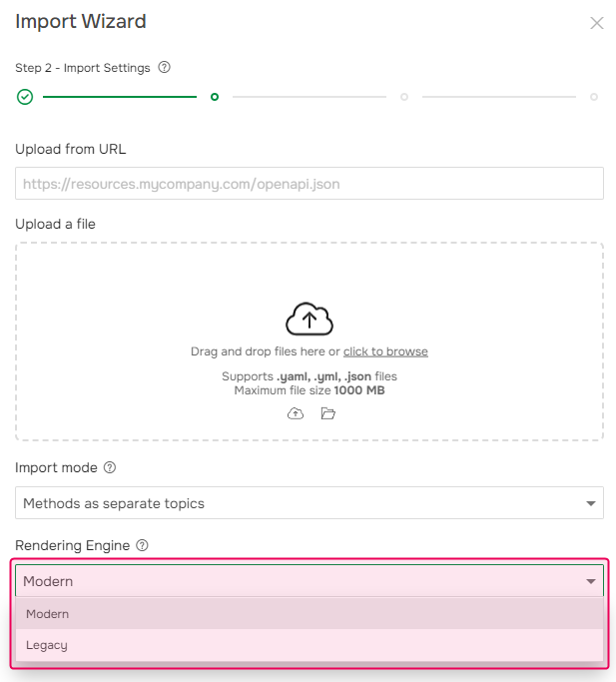Screen dimensions: 616x682
Task: Focus the Upload from URL text field
Action: tap(309, 184)
